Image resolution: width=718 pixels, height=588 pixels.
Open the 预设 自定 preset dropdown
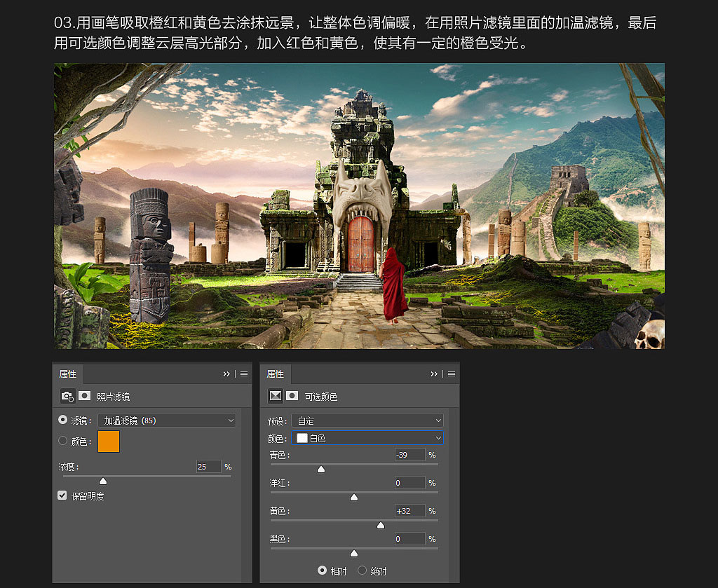coord(368,421)
